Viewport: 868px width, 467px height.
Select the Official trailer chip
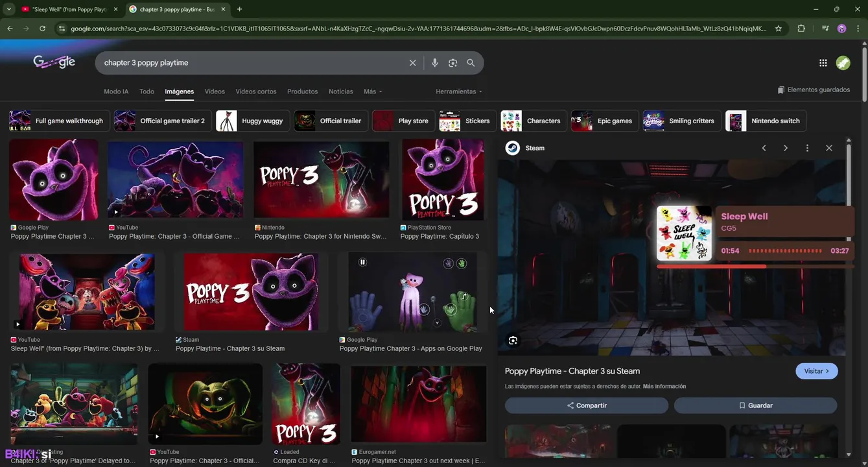[x=331, y=121]
